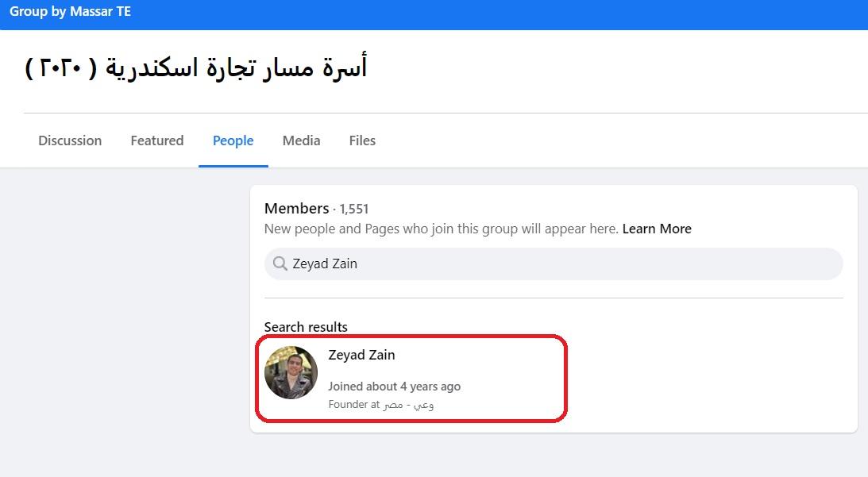868x477 pixels.
Task: Open the Zeyad Zain name link
Action: (361, 355)
